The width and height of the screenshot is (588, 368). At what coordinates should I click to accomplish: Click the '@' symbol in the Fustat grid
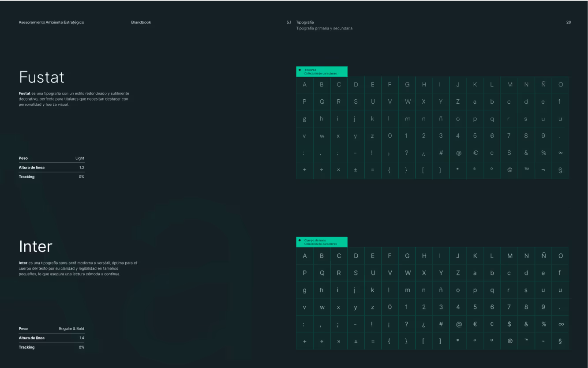click(x=458, y=153)
